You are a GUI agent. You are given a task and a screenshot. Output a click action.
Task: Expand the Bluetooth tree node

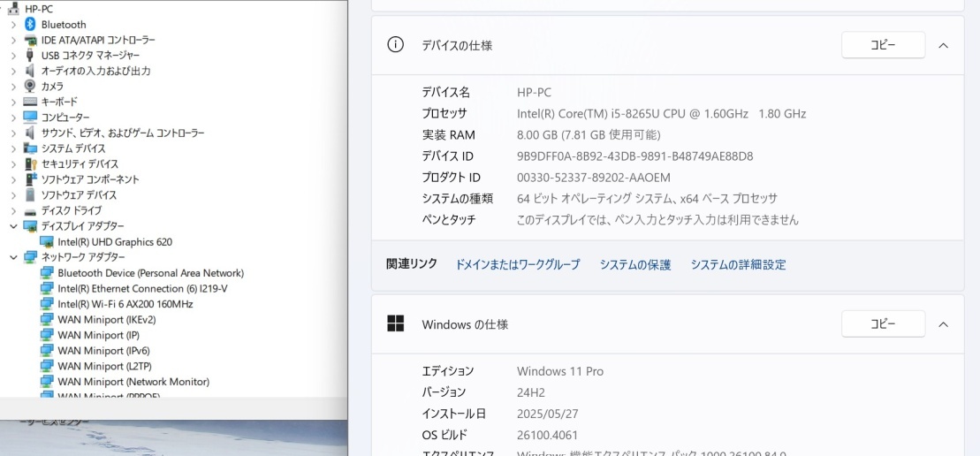click(13, 25)
